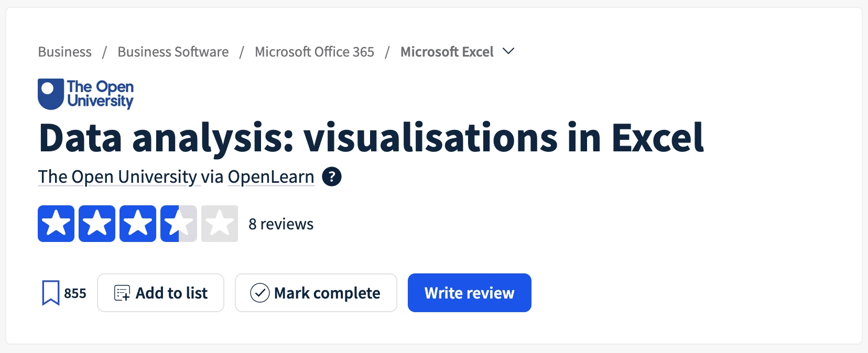Click the list-plus icon inside Add to list

pyautogui.click(x=122, y=293)
